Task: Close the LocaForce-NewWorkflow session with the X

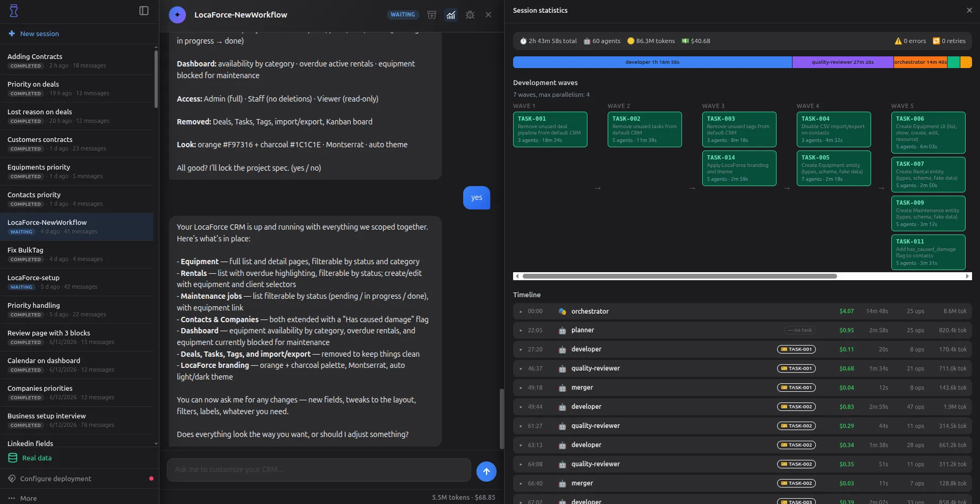Action: click(x=488, y=15)
